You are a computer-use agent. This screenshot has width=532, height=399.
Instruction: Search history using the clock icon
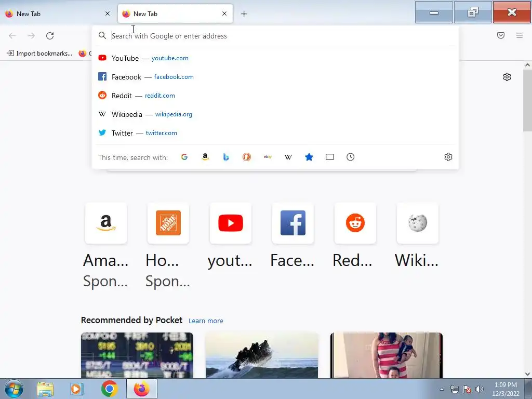(x=351, y=157)
